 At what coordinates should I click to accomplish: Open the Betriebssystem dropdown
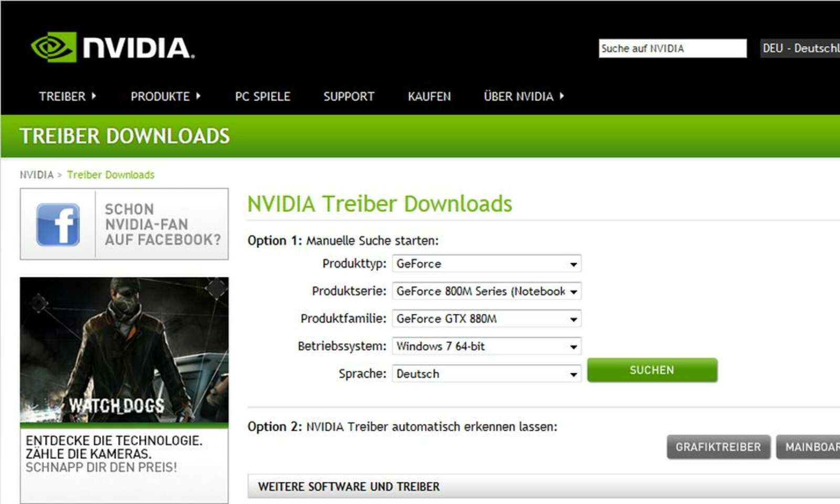[x=486, y=346]
